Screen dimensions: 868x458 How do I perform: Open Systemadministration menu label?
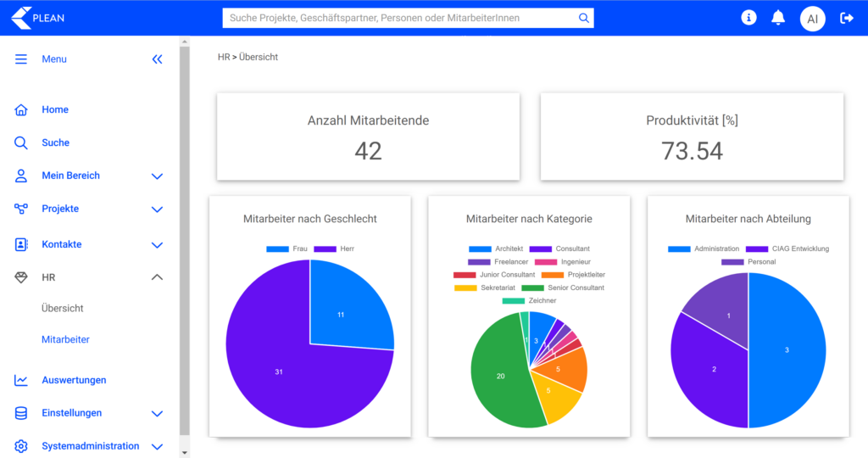tap(91, 446)
